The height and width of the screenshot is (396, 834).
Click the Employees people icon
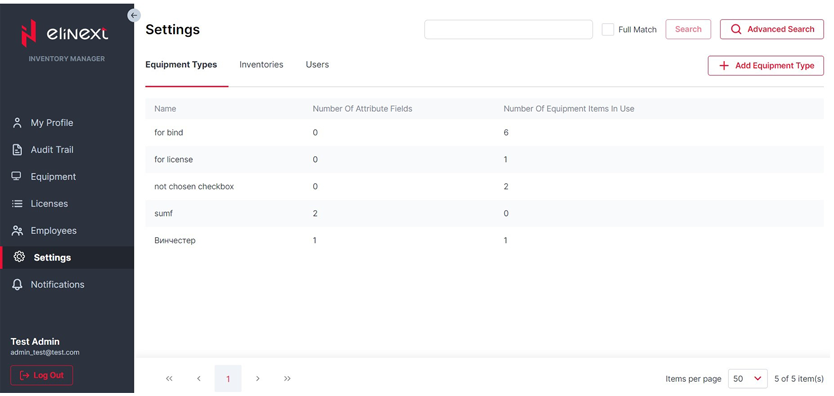tap(18, 231)
